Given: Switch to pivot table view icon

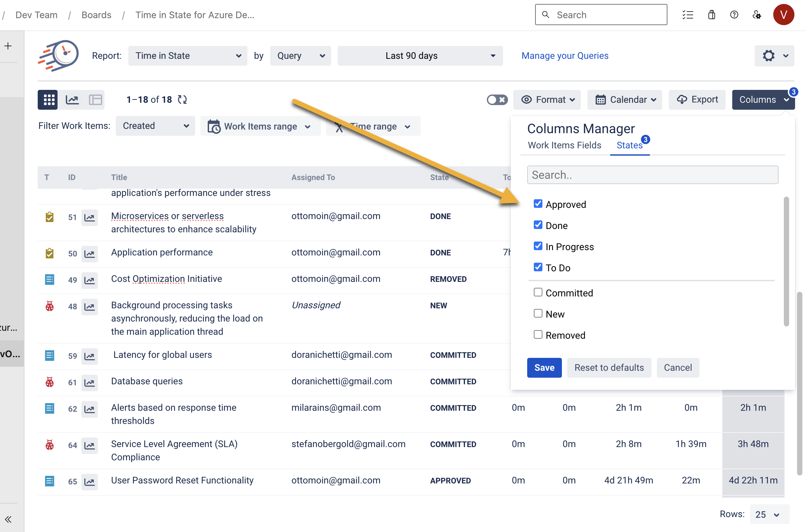Looking at the screenshot, I should pos(95,99).
